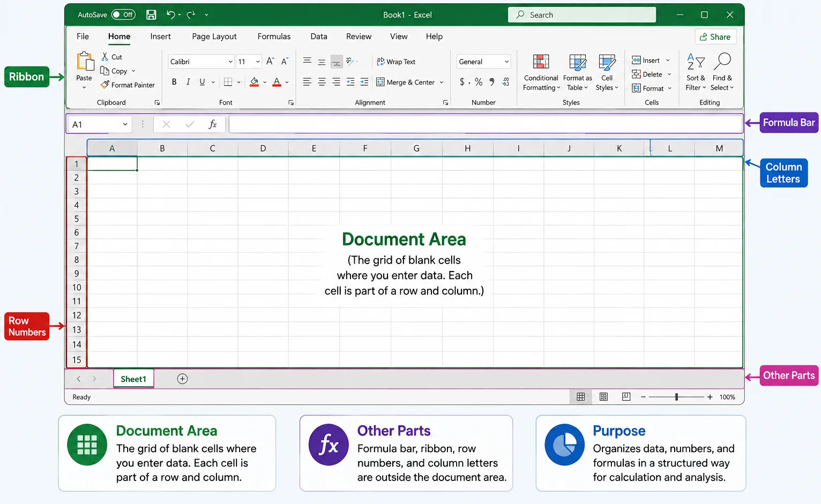Click the Search box in title bar
The height and width of the screenshot is (504, 821).
(x=582, y=15)
